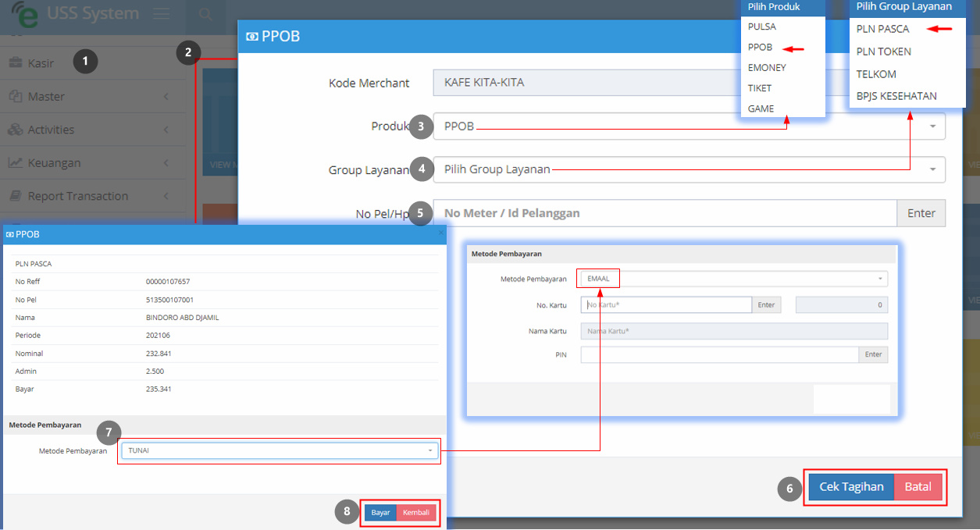
Task: Expand the Master sidebar submenu chevron
Action: point(166,97)
